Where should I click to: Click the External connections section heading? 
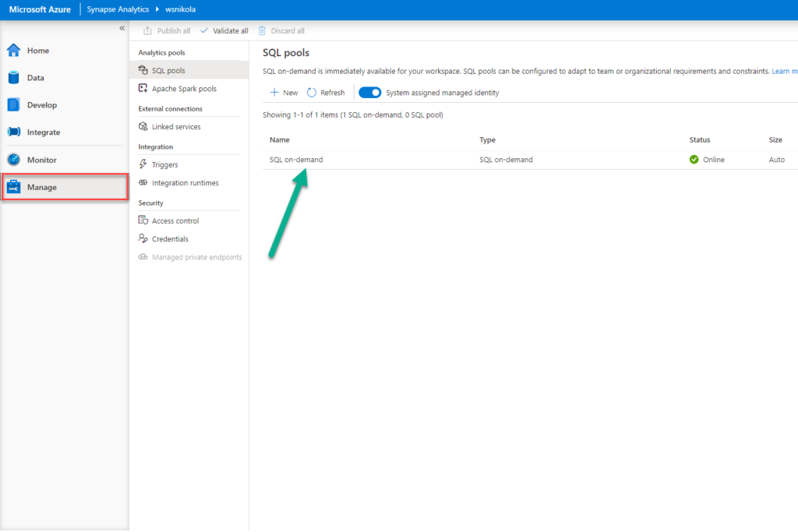click(170, 108)
